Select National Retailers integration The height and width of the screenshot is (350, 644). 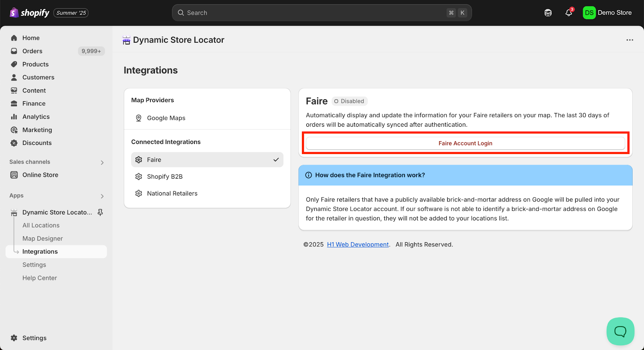pos(207,194)
